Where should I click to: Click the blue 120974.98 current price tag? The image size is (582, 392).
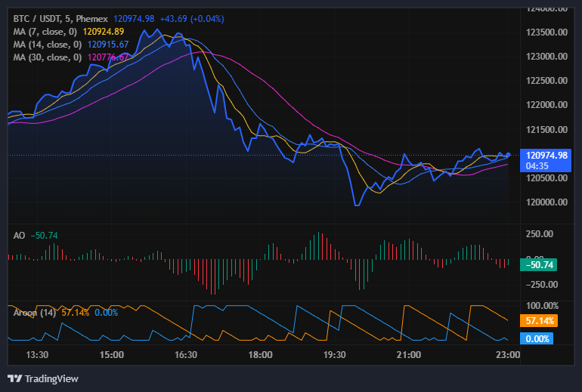[x=546, y=155]
